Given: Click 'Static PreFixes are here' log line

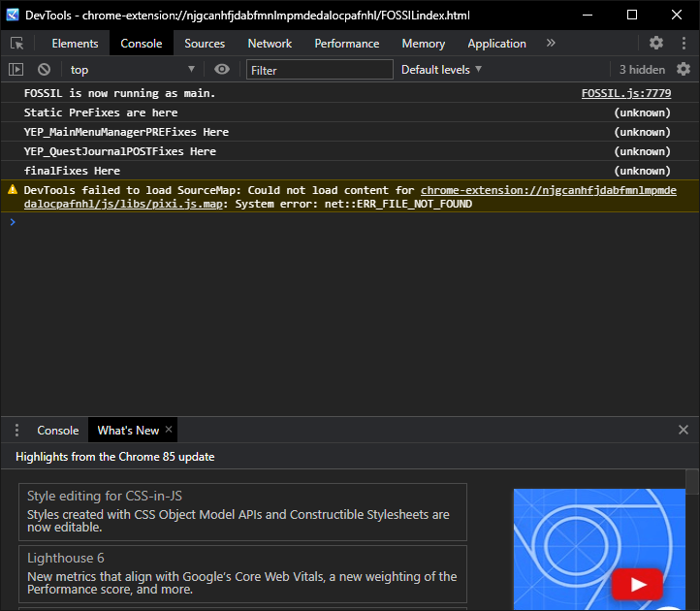Looking at the screenshot, I should tap(101, 113).
